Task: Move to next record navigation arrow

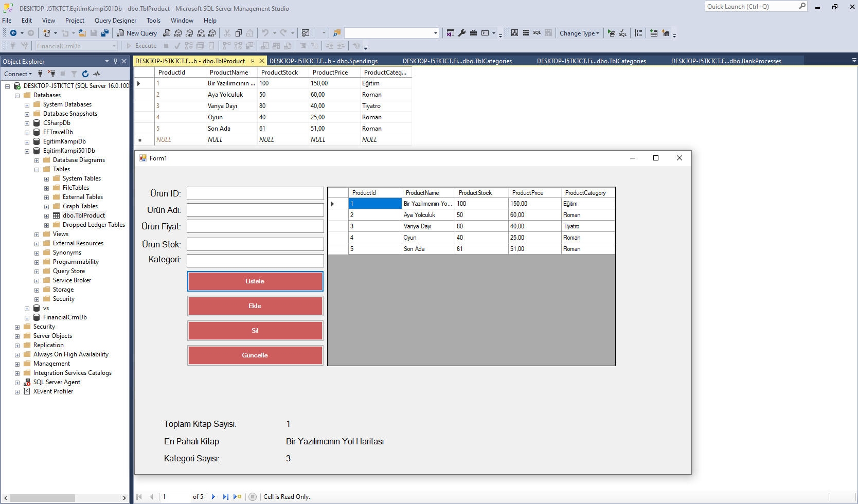Action: pyautogui.click(x=213, y=497)
